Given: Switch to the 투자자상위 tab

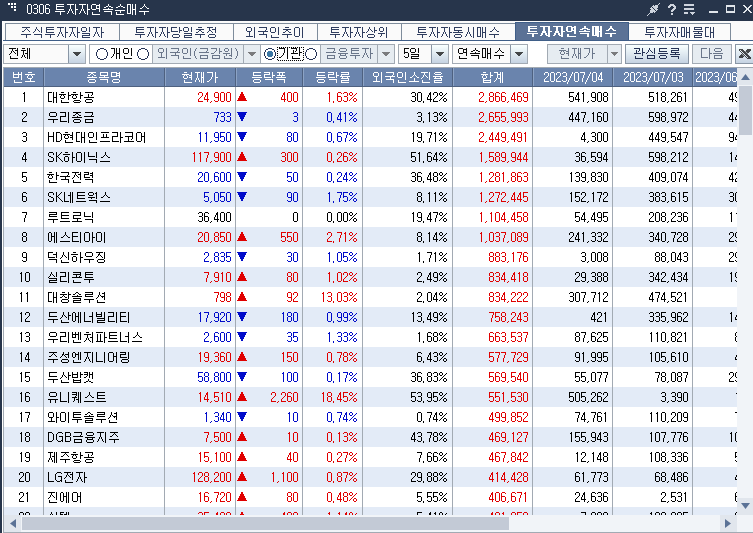Looking at the screenshot, I should click(359, 32).
